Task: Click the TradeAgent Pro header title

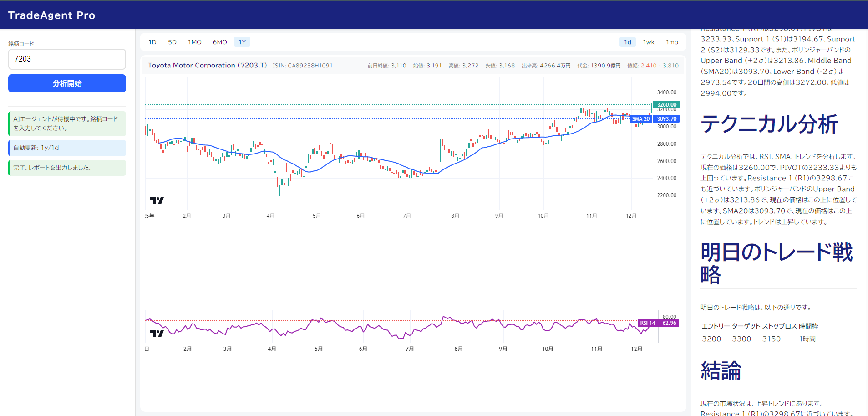Action: (51, 15)
